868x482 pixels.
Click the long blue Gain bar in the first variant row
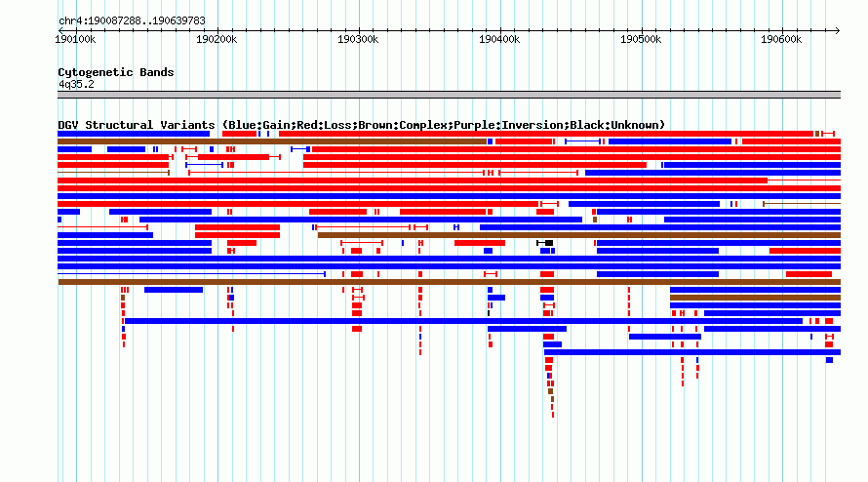point(134,134)
